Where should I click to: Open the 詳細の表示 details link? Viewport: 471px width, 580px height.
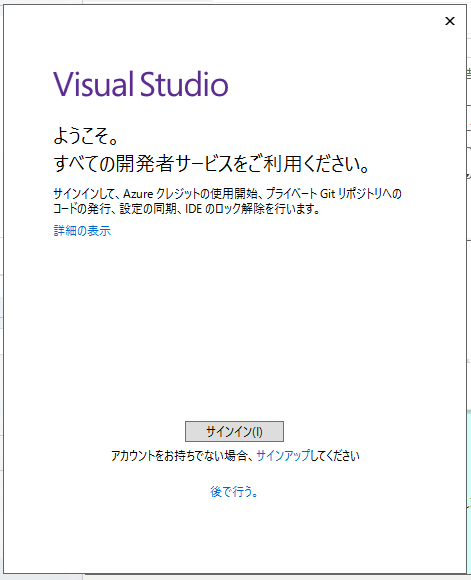click(82, 231)
